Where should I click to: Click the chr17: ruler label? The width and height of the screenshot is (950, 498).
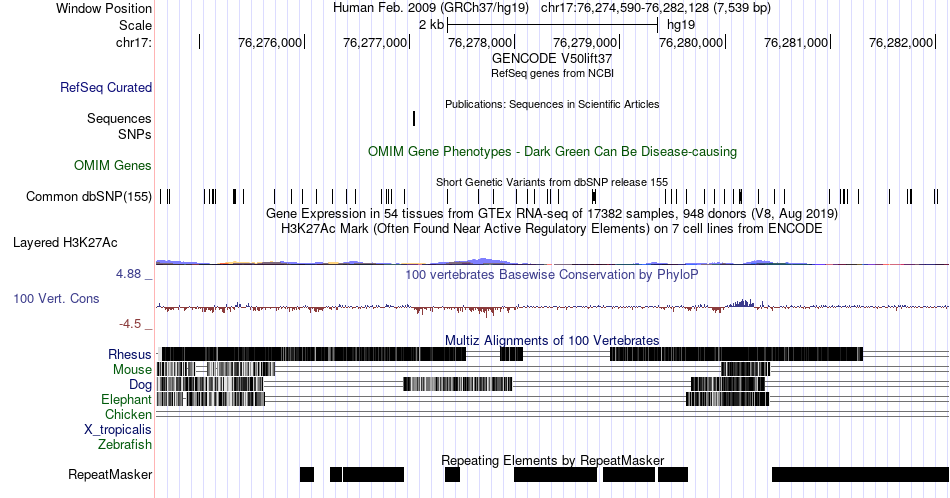tap(133, 42)
